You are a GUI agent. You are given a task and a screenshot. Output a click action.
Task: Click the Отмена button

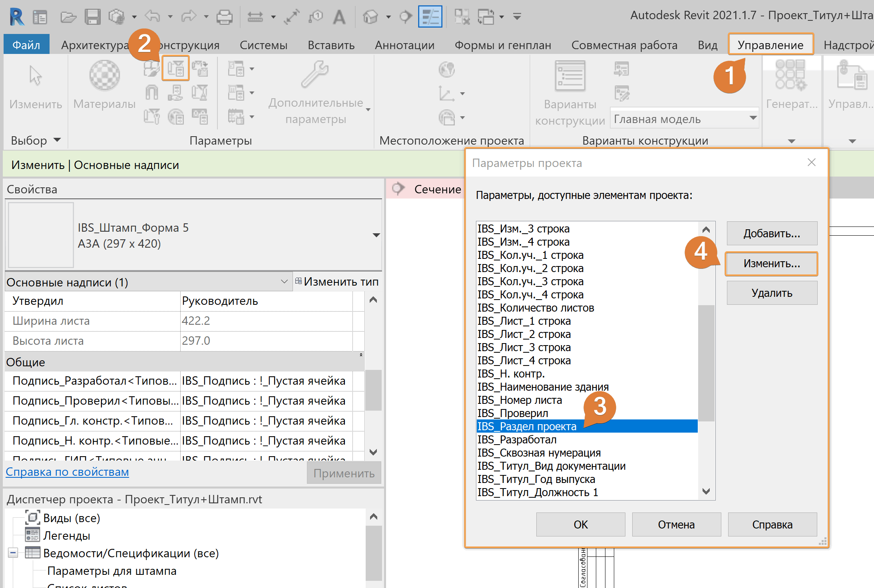coord(676,524)
